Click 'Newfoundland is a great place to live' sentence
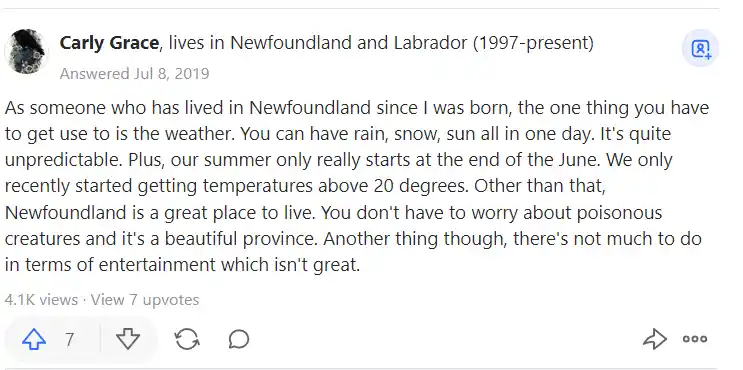743x370 pixels. pyautogui.click(x=160, y=212)
